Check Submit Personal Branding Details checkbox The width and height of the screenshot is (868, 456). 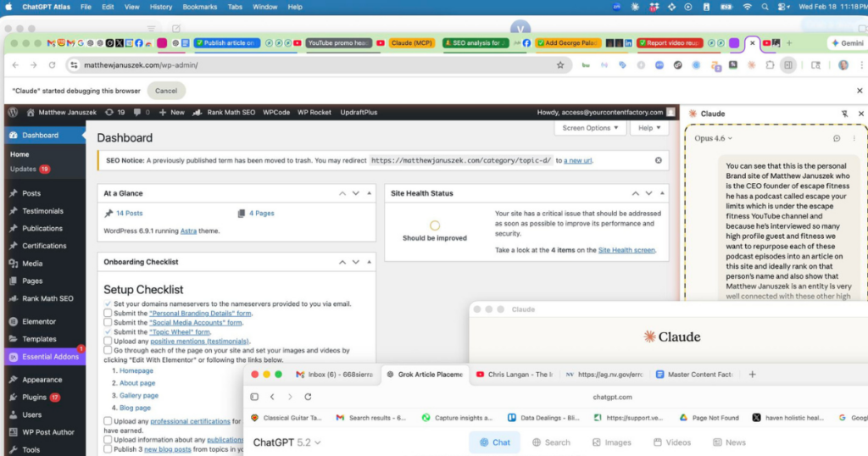pos(108,314)
